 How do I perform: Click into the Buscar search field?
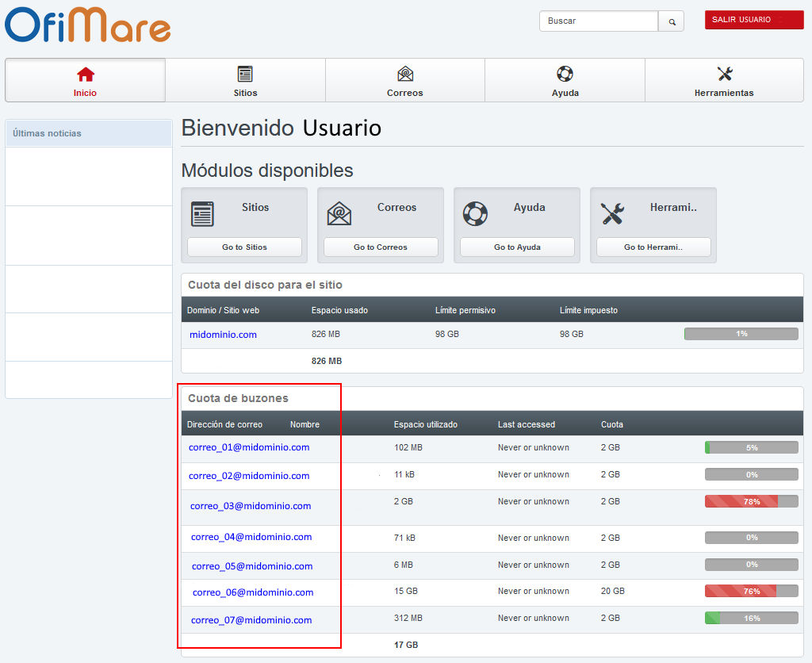pos(599,21)
